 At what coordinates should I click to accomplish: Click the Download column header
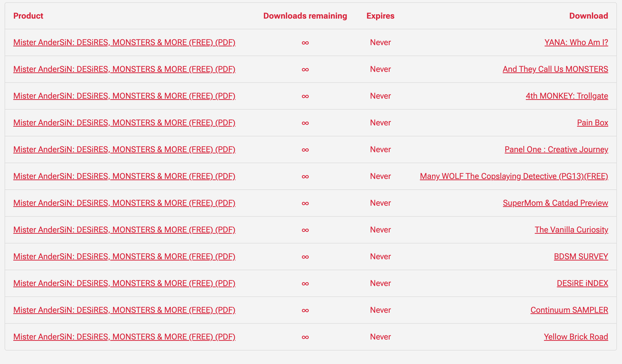pyautogui.click(x=589, y=16)
